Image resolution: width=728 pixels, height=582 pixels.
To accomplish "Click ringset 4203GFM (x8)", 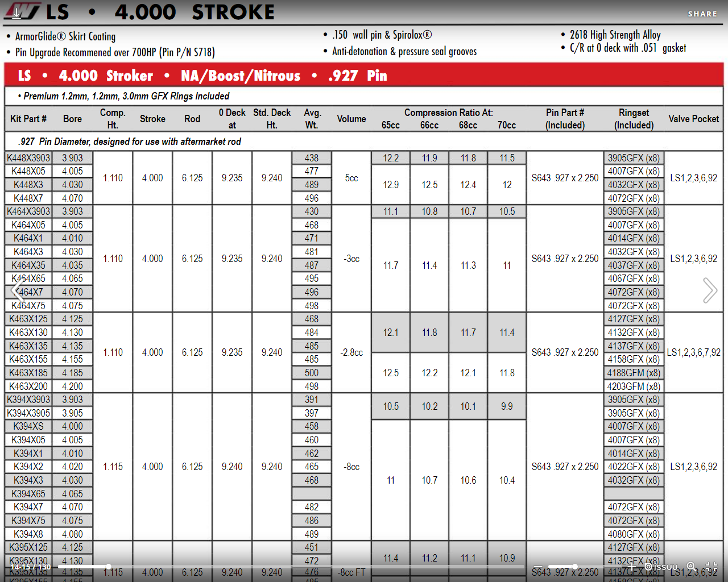I will click(x=634, y=386).
